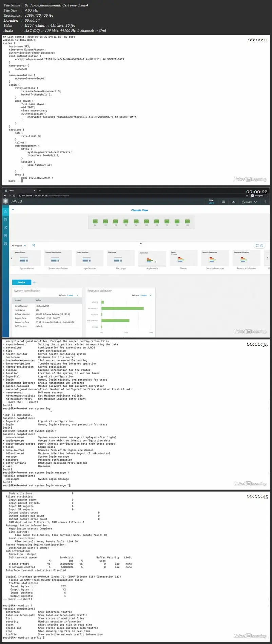The width and height of the screenshot is (272, 644).
Task: Open the help question mark in header
Action: click(x=265, y=202)
